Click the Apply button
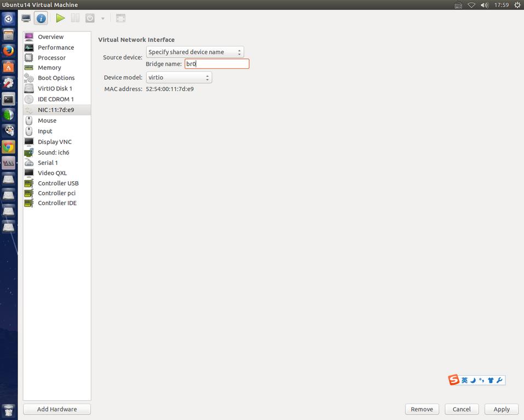The width and height of the screenshot is (524, 420). [x=501, y=409]
